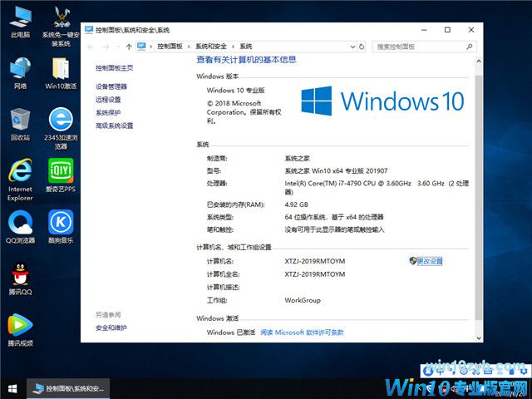This screenshot has width=532, height=399.
Task: Open 安全和维护 link
Action: pos(111,328)
